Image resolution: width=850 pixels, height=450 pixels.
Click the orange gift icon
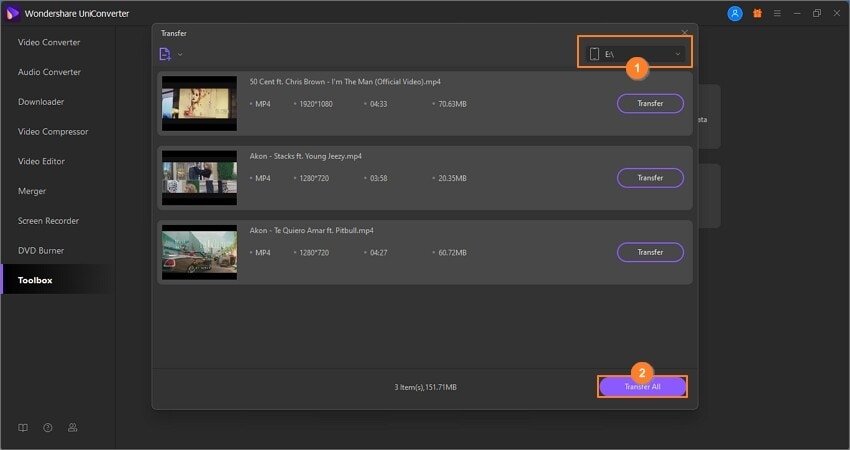pos(757,14)
